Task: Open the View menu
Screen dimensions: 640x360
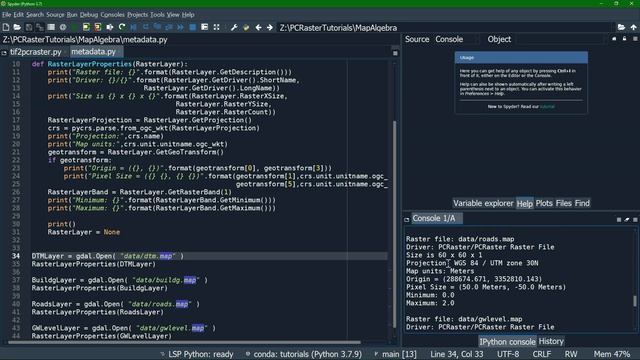Action: coord(173,15)
